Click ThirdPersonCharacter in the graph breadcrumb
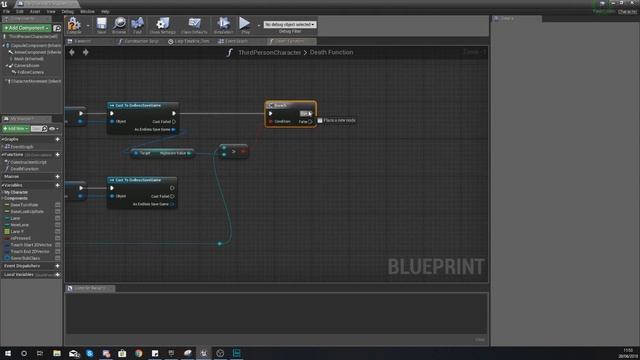The height and width of the screenshot is (360, 640). point(269,52)
